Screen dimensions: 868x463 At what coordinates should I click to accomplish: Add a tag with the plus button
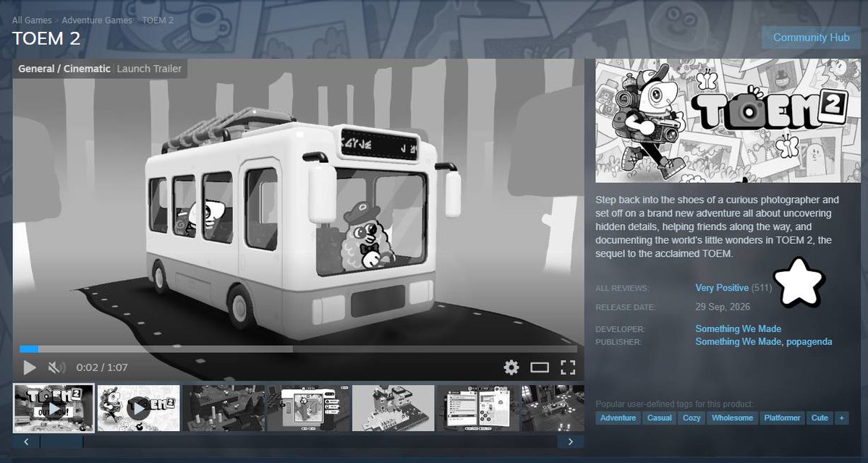click(841, 418)
